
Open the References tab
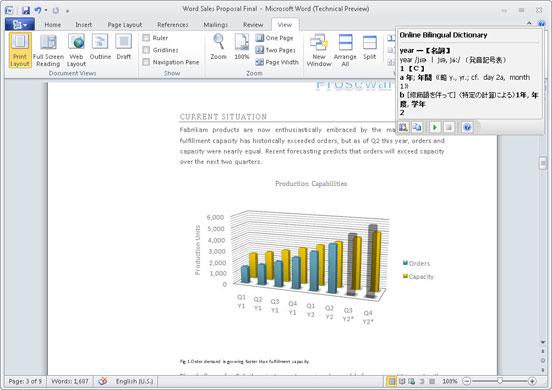tap(172, 25)
